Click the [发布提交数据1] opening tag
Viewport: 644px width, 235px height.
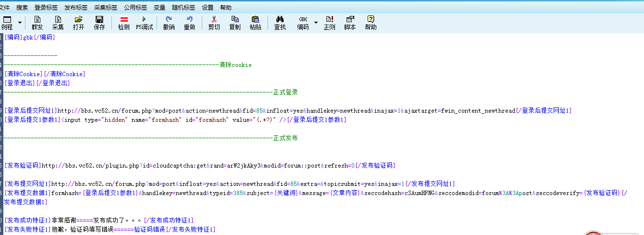click(28, 193)
